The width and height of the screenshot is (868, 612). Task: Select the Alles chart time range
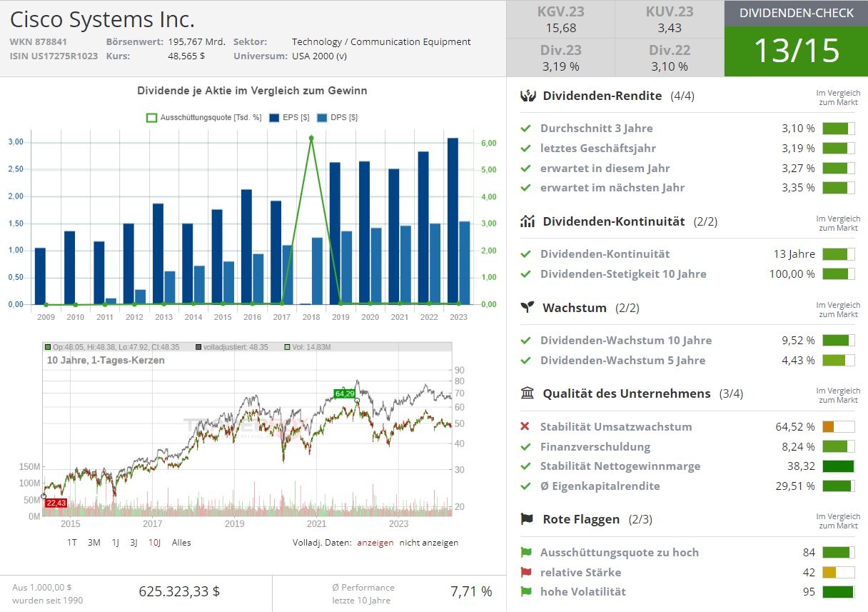tap(181, 543)
